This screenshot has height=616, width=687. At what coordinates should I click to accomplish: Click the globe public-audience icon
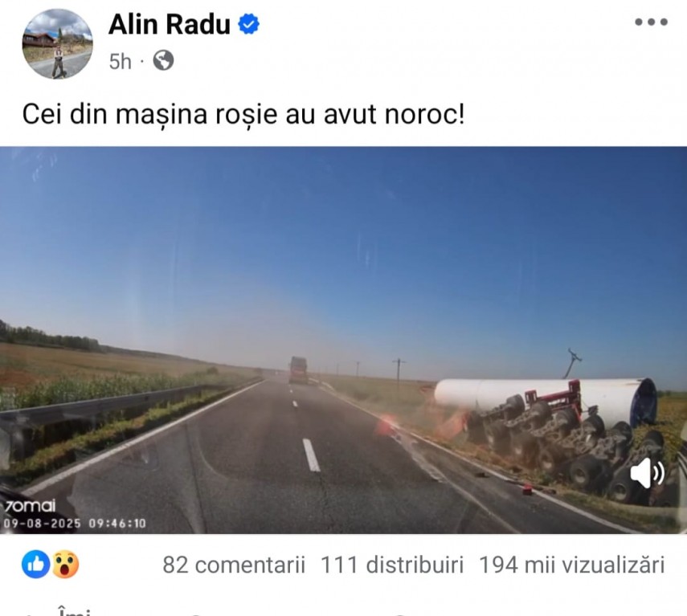pos(163,60)
